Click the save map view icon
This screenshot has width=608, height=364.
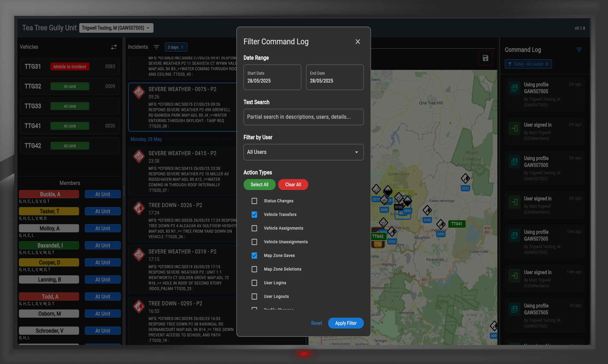click(485, 58)
